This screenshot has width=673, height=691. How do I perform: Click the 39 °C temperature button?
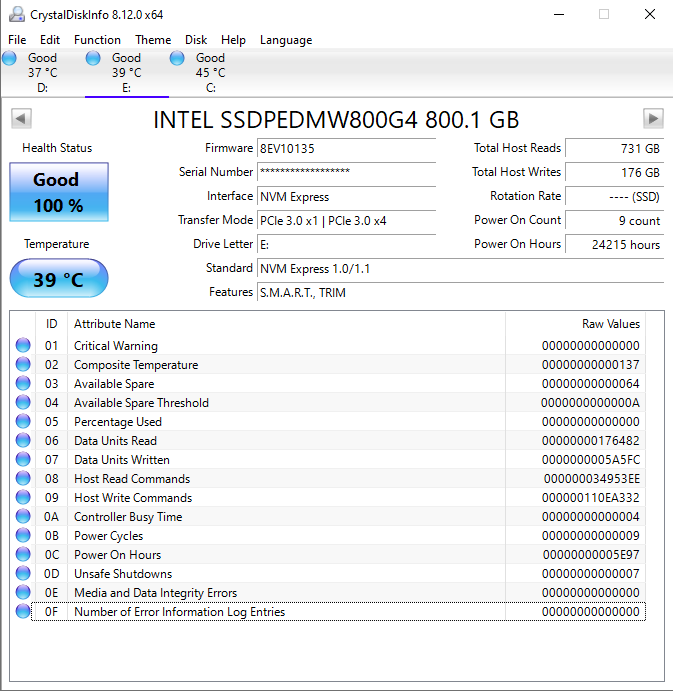tap(58, 279)
